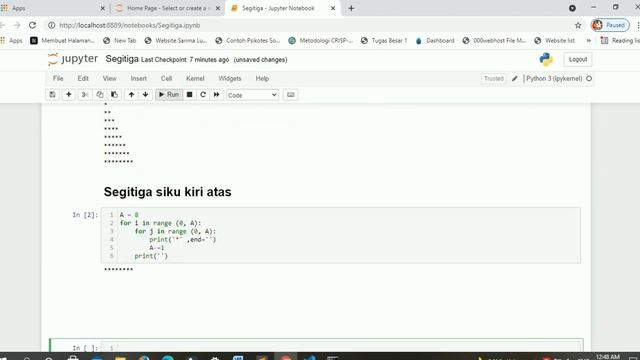Cut selected cells with scissors icon
Screen dimensions: 640x360
85,95
